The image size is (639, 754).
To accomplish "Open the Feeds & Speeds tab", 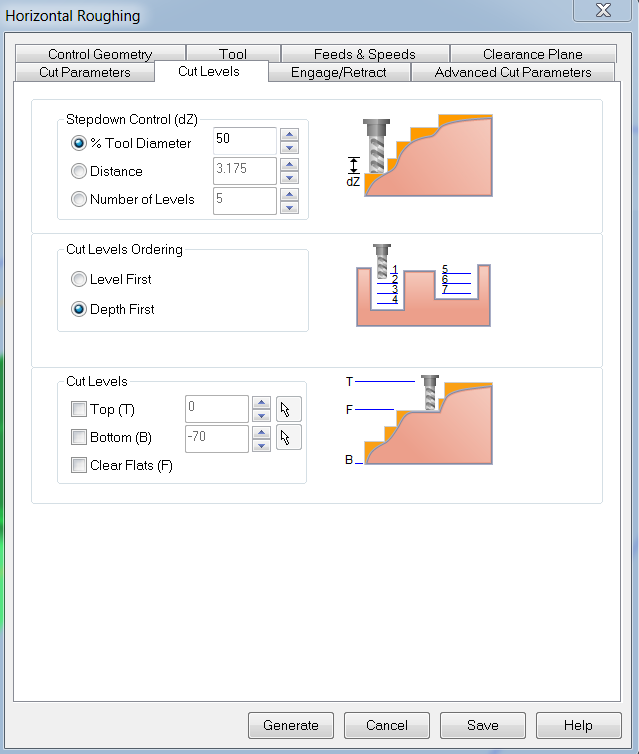I will (x=365, y=54).
